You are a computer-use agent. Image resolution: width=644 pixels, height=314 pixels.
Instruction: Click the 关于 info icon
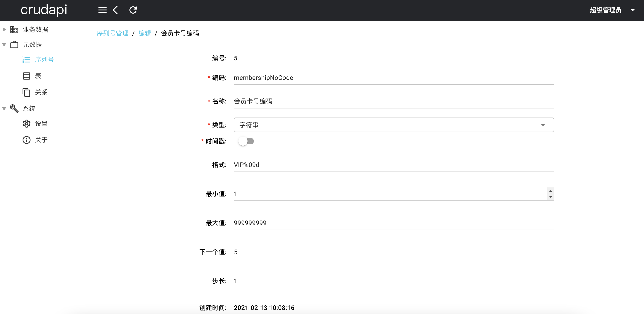point(26,140)
